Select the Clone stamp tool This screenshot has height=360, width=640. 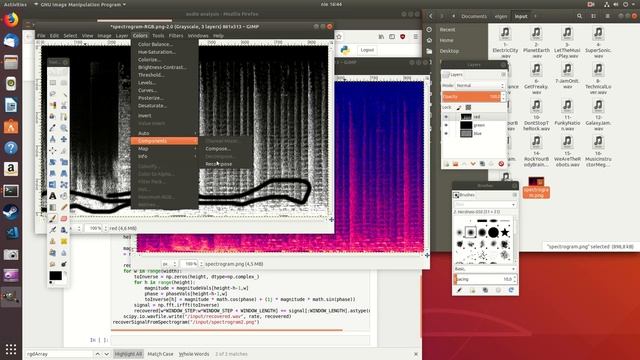point(53,242)
